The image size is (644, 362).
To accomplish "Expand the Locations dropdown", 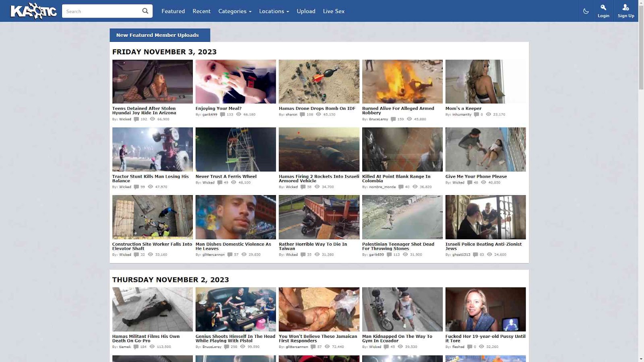I will click(x=274, y=11).
